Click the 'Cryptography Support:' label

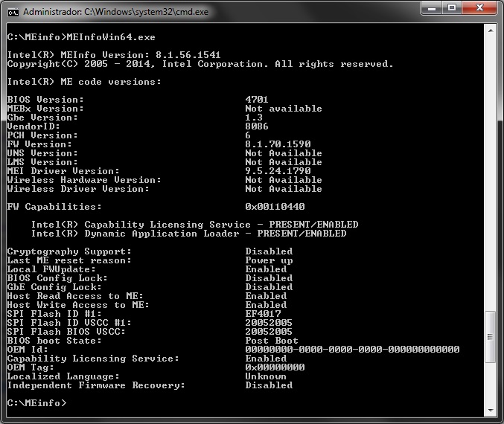[69, 251]
